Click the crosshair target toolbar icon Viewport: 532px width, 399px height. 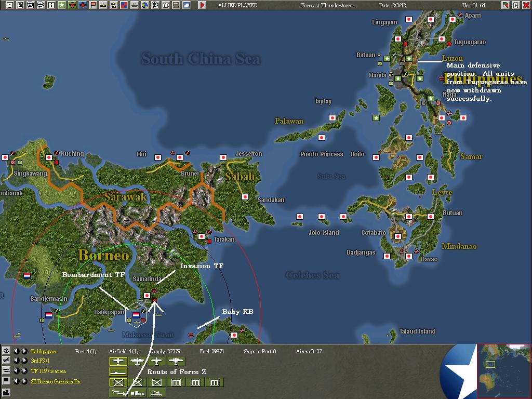pyautogui.click(x=155, y=5)
